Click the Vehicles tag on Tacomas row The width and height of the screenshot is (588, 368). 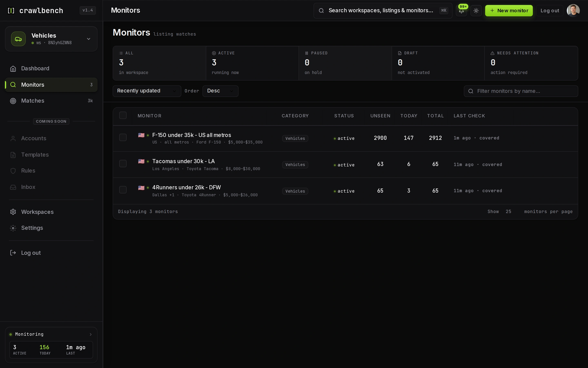click(295, 165)
